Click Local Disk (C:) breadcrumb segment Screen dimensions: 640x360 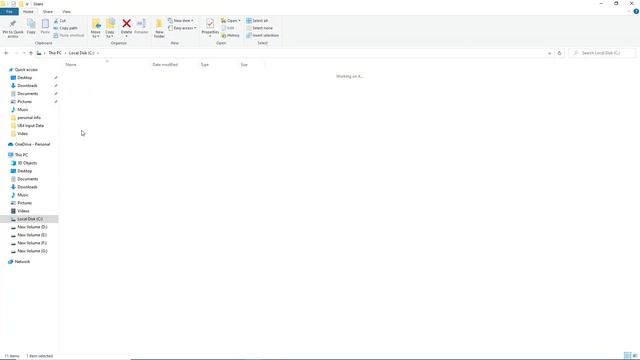pyautogui.click(x=82, y=53)
